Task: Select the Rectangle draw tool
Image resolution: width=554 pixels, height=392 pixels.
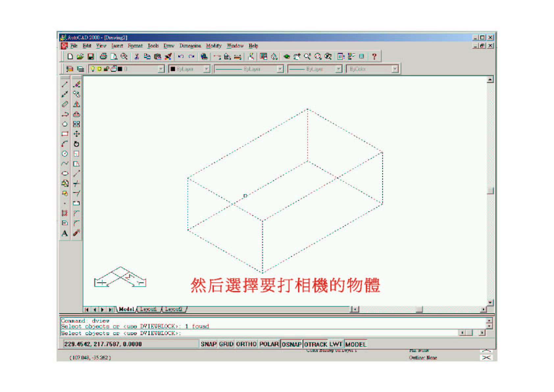Action: tap(65, 134)
